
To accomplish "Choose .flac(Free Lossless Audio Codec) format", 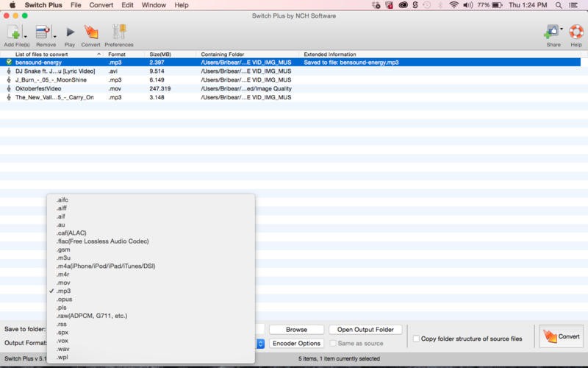I will (x=151, y=241).
